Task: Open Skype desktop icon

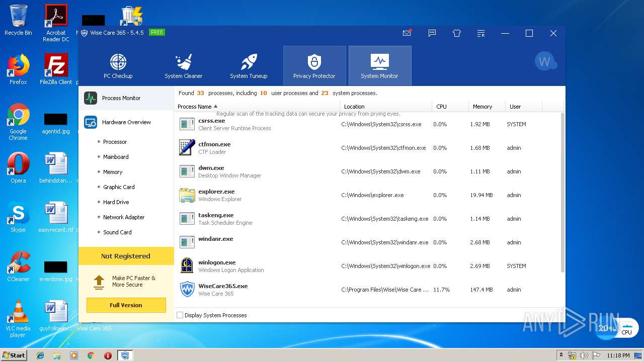Action: [18, 217]
